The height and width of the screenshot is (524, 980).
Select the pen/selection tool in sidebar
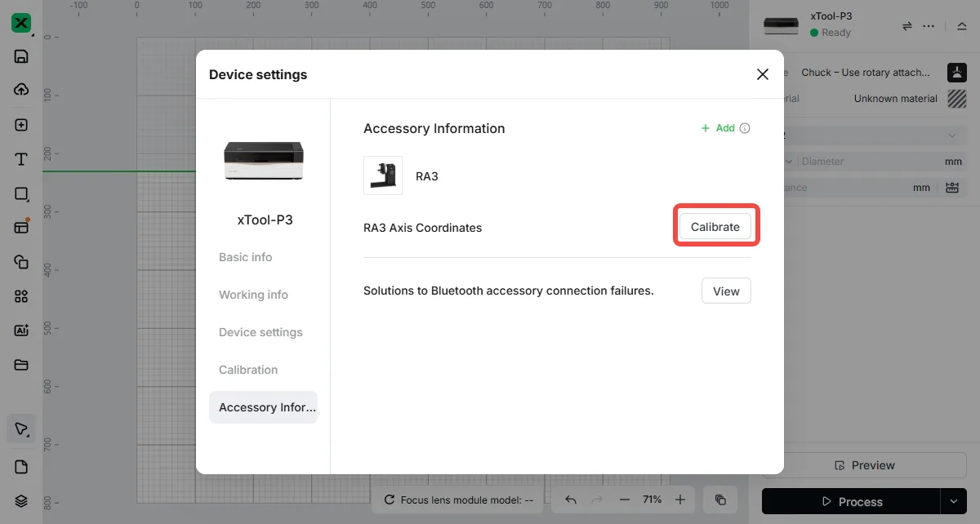click(21, 429)
